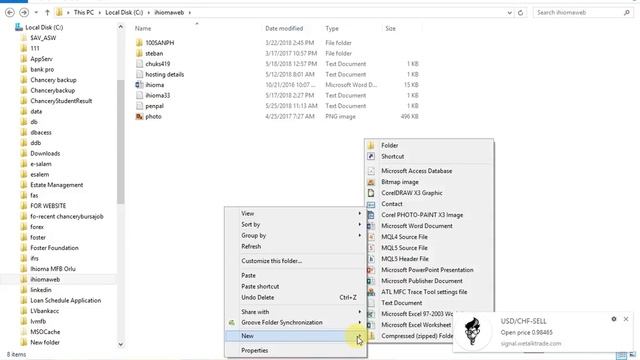
Task: Open Properties from context menu
Action: pos(296,351)
